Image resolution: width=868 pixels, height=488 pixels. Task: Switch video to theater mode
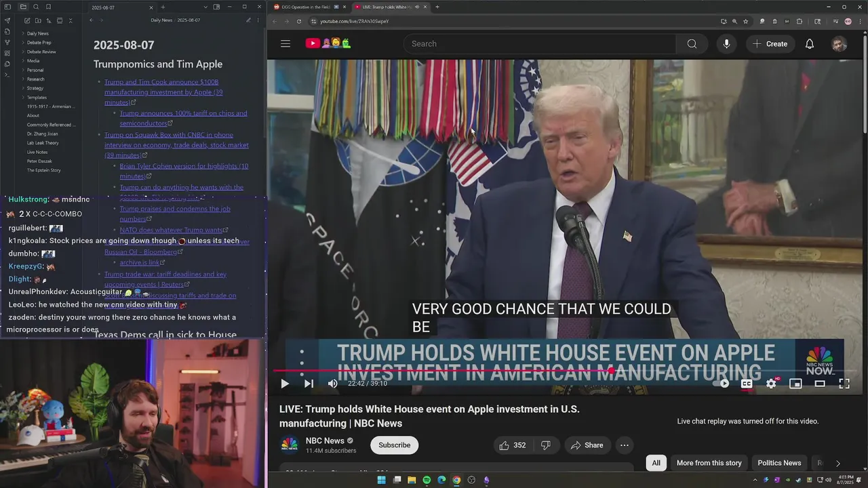tap(820, 384)
